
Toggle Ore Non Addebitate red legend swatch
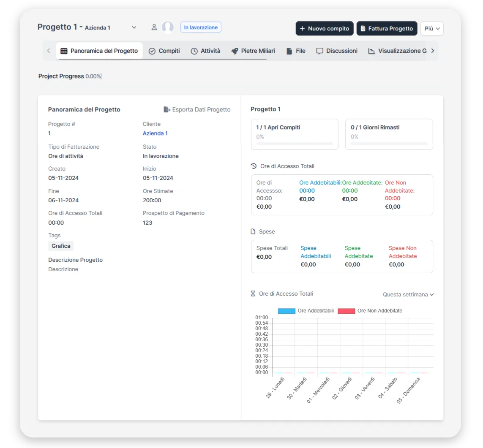click(346, 311)
